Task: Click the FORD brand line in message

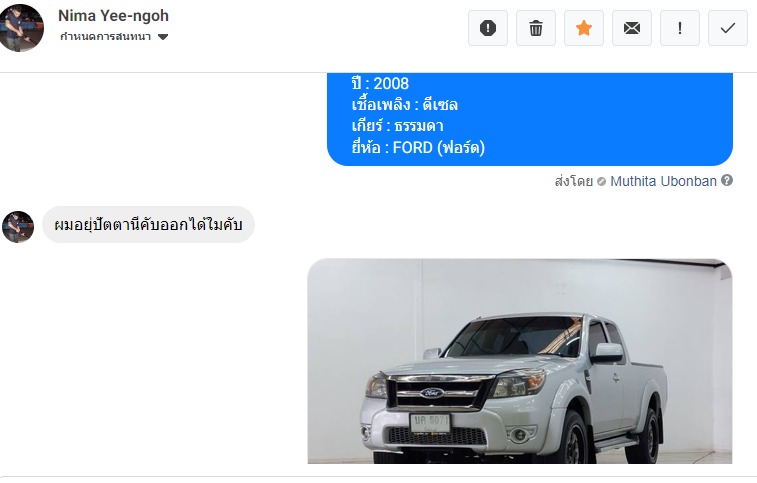Action: point(418,147)
